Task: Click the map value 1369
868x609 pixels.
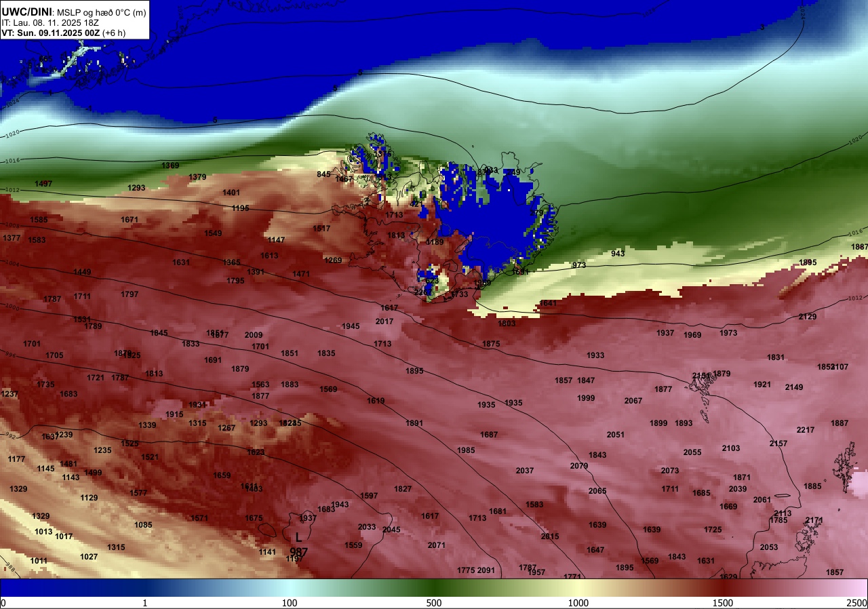Action: click(170, 165)
